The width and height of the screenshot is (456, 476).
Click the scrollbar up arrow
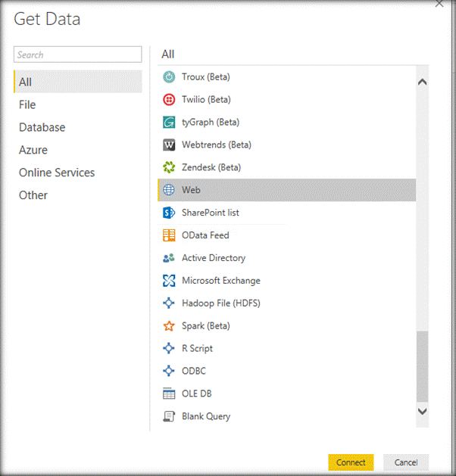point(422,82)
